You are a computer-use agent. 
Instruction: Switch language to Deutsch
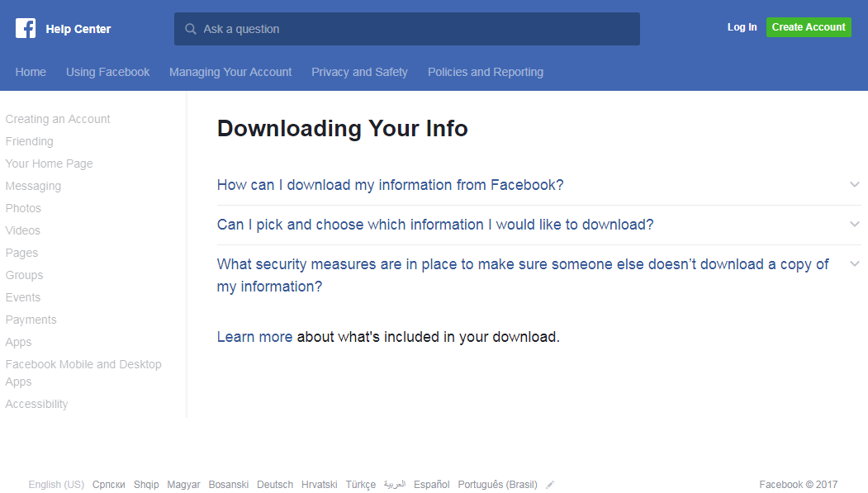275,485
